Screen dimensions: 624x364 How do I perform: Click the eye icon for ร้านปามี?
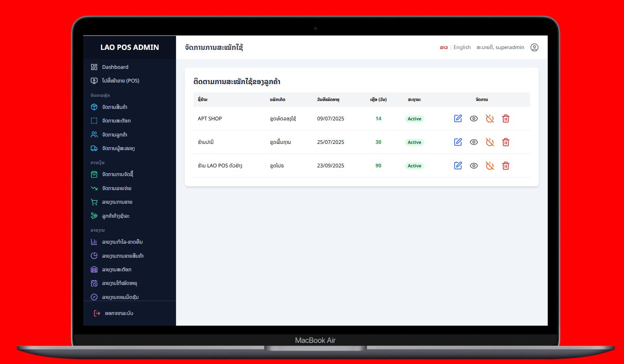(x=474, y=142)
